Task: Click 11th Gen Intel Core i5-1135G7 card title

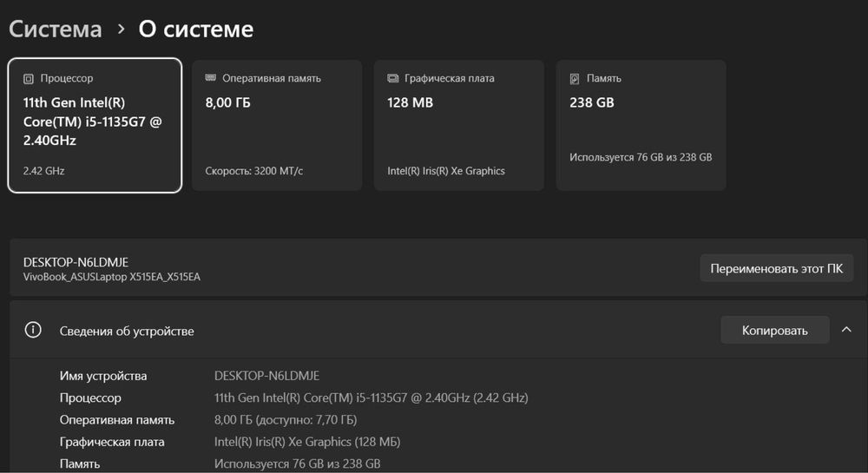Action: pos(93,122)
